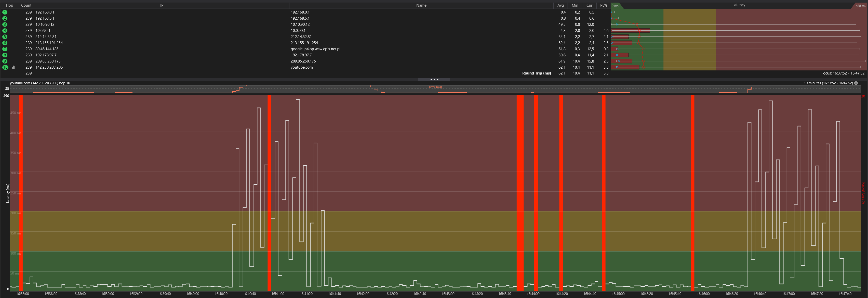This screenshot has height=298, width=868.
Task: Click the three-dot pane splitter handle
Action: (x=434, y=80)
